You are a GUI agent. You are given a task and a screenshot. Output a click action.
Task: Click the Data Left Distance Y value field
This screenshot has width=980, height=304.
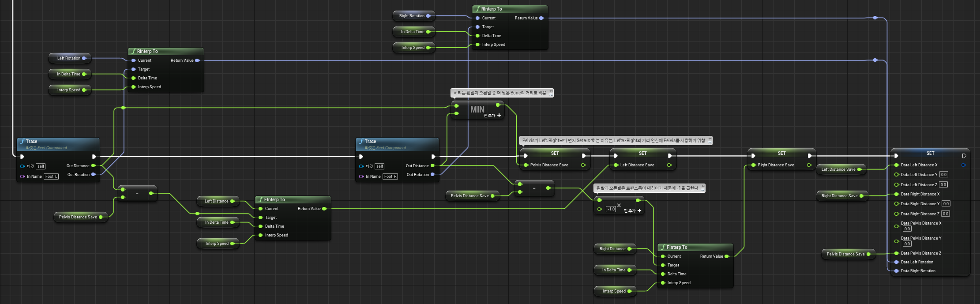click(944, 175)
